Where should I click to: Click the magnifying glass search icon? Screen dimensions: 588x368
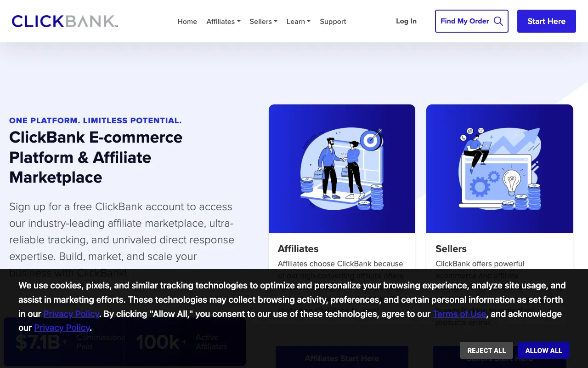click(x=498, y=21)
